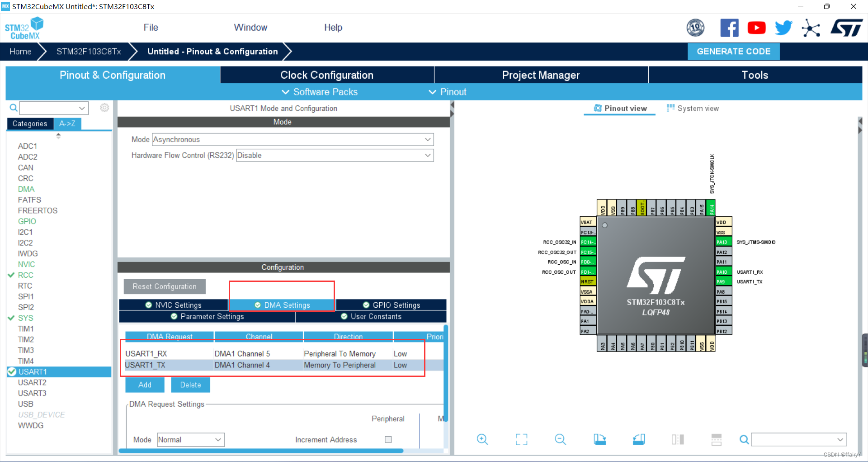
Task: Open the File menu
Action: click(x=151, y=28)
